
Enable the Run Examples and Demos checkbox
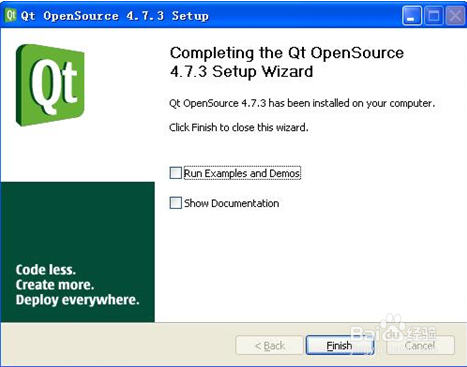[x=176, y=173]
